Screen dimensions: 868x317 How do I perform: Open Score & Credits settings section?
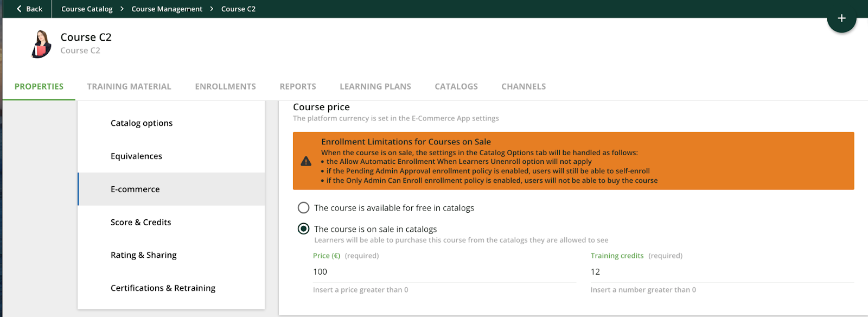pos(141,222)
